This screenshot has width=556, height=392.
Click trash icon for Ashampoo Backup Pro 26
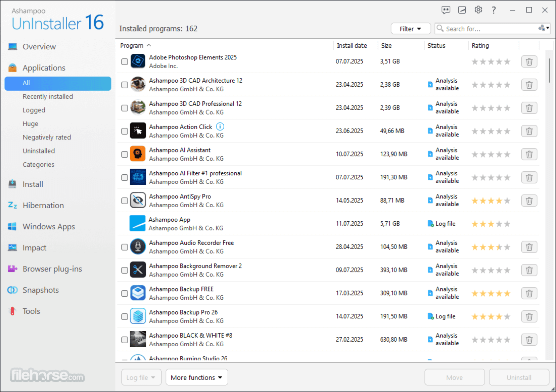click(x=529, y=316)
